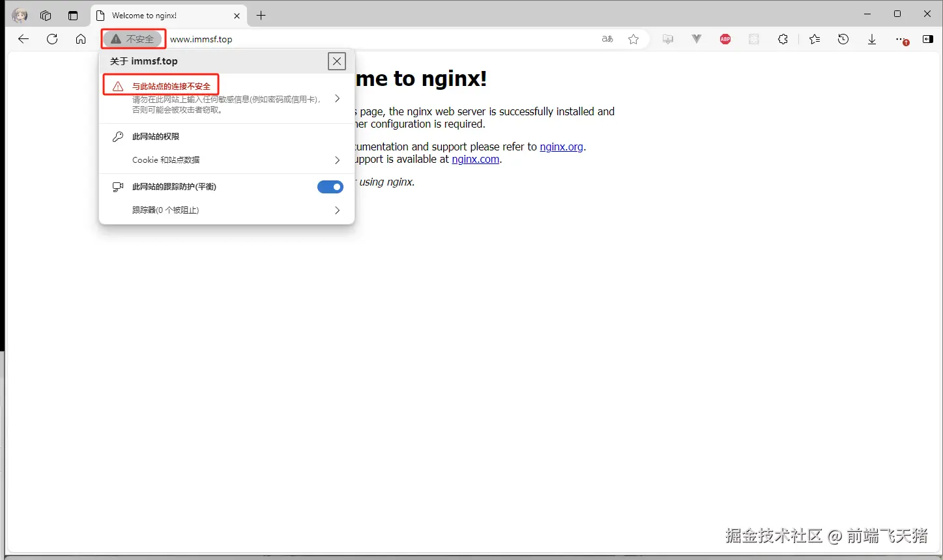
Task: Click the 与此站点的连接不安全 warning entry
Action: click(227, 98)
